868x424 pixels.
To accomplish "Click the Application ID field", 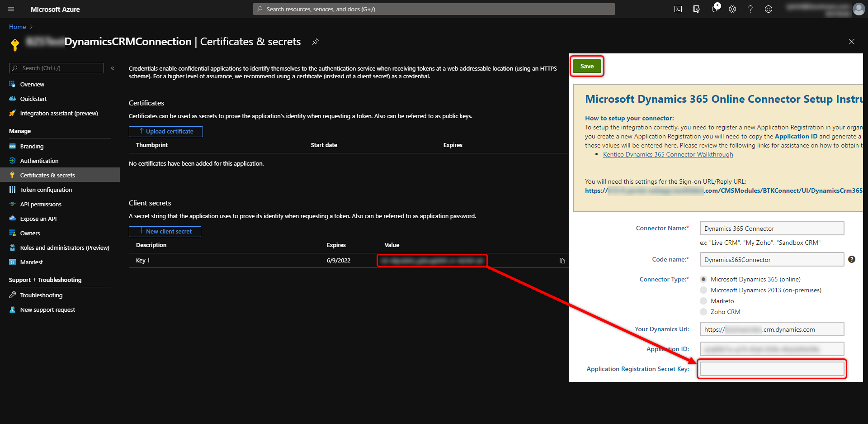I will click(772, 349).
